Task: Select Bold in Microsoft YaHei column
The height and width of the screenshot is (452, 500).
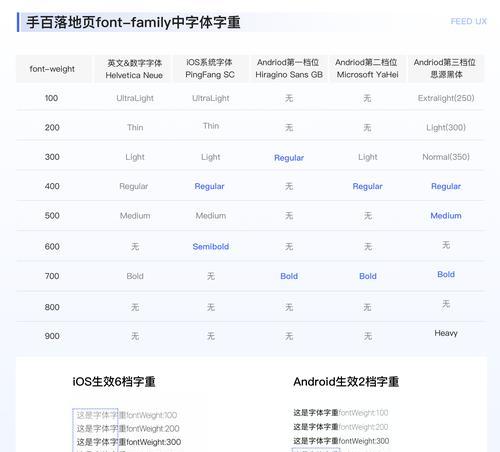Action: tap(368, 276)
